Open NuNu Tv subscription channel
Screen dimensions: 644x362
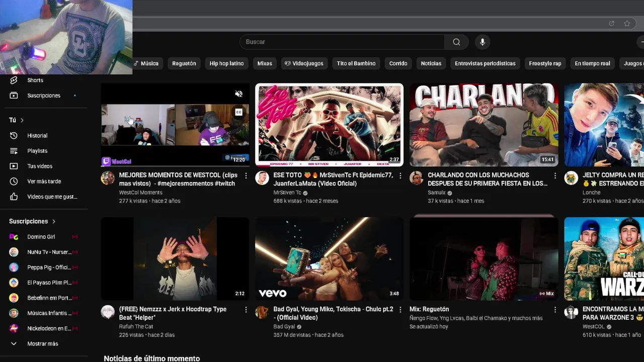[x=44, y=252]
